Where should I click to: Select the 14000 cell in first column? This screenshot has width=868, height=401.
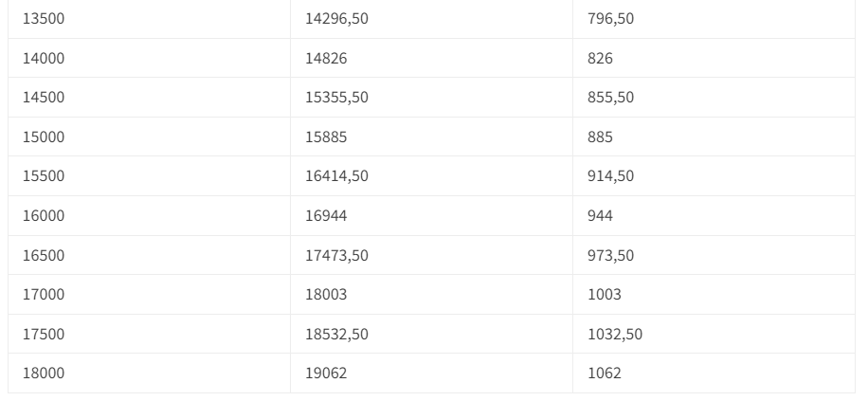click(44, 59)
